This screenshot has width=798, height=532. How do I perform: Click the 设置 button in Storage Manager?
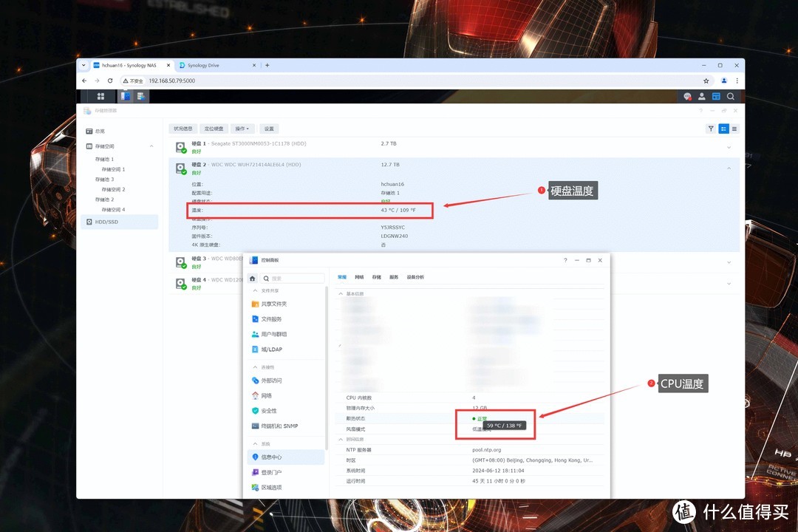coord(269,129)
